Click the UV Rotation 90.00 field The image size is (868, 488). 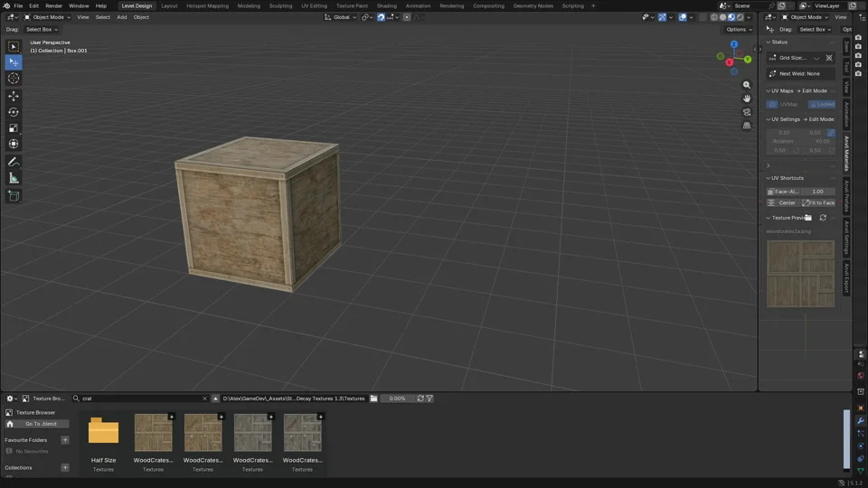(x=801, y=141)
